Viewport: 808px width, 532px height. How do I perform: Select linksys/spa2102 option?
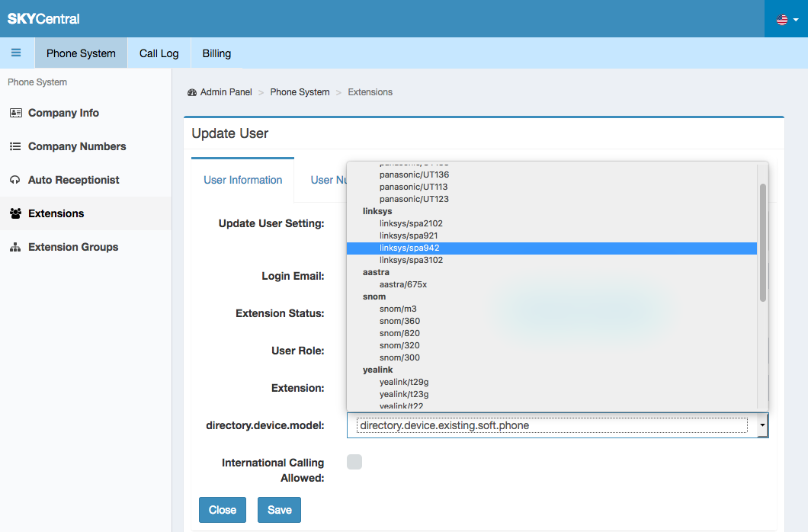pyautogui.click(x=552, y=223)
